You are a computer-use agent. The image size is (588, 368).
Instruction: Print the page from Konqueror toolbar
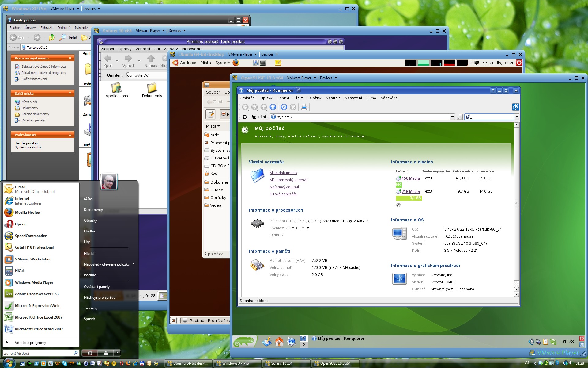pos(304,107)
